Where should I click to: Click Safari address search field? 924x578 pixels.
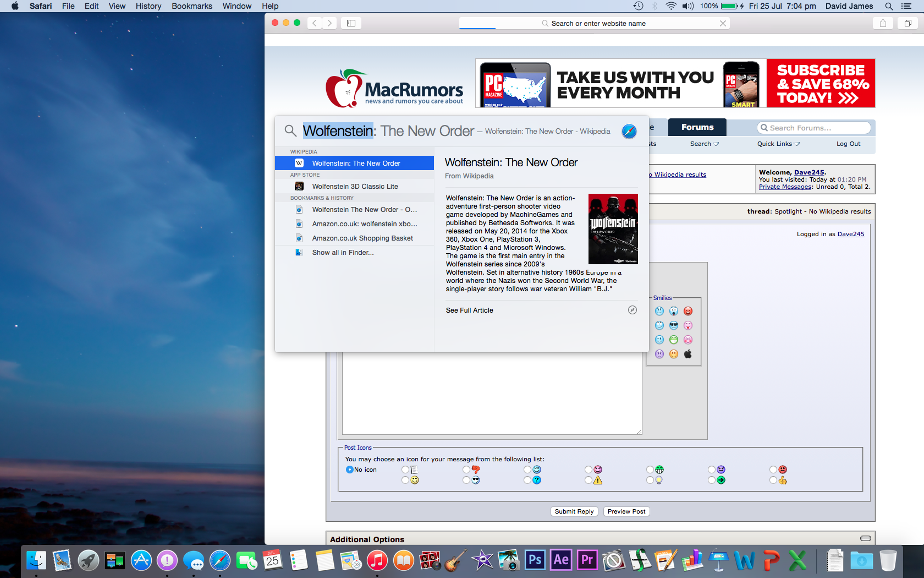[595, 23]
